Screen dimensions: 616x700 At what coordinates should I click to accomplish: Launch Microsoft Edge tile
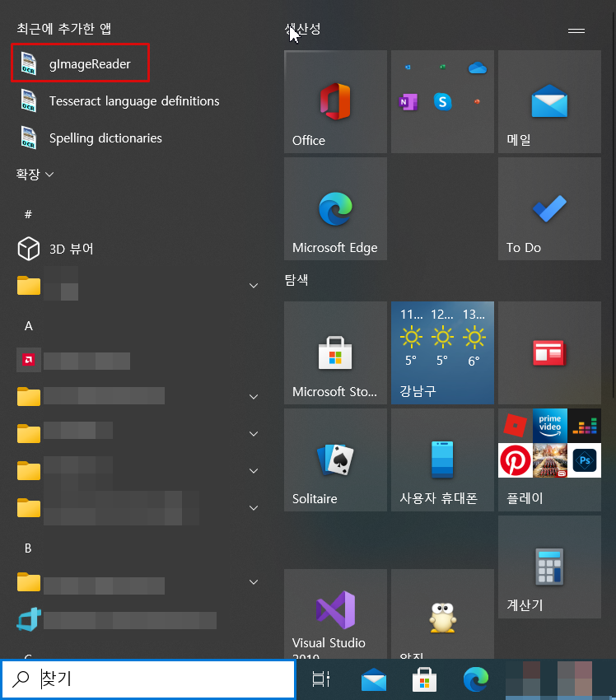coord(335,208)
